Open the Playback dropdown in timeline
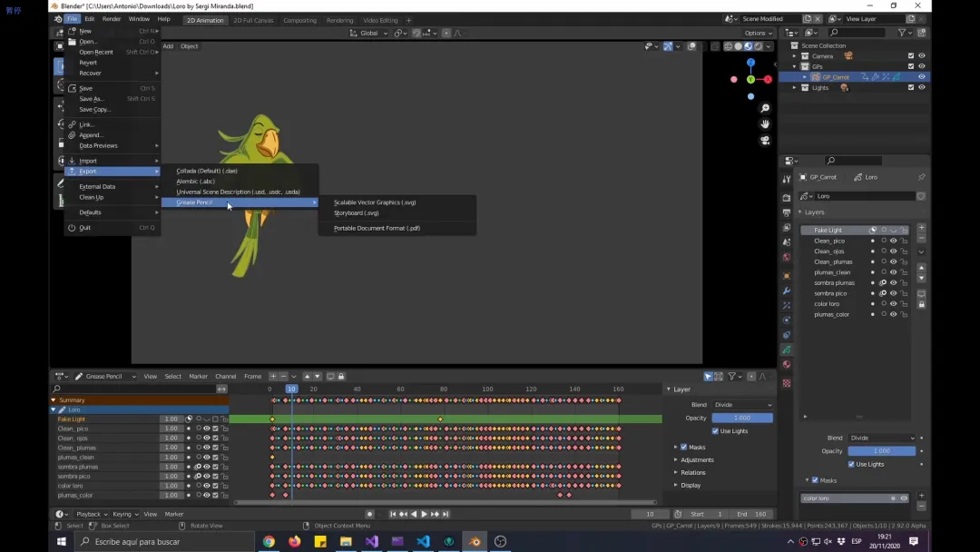 [x=92, y=514]
